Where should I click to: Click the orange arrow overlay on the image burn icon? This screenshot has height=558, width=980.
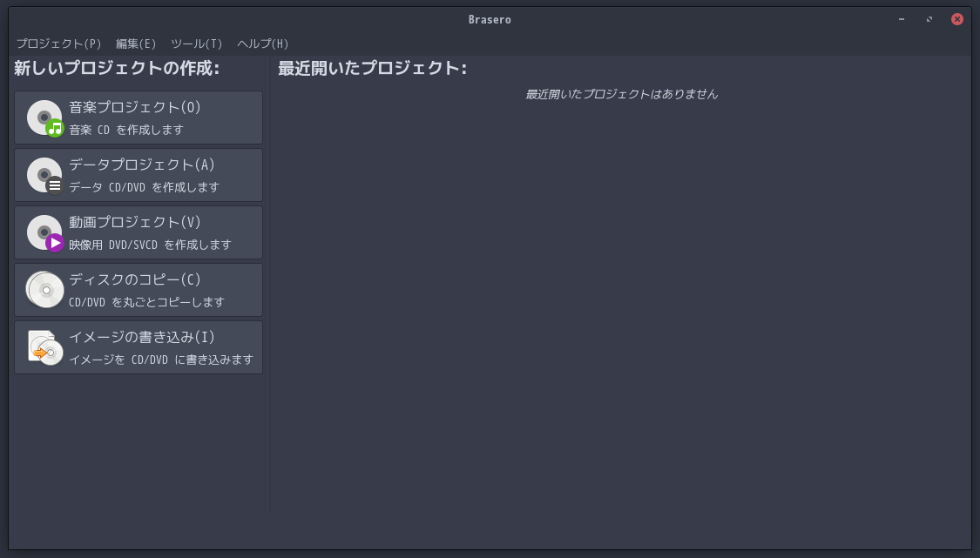click(39, 353)
